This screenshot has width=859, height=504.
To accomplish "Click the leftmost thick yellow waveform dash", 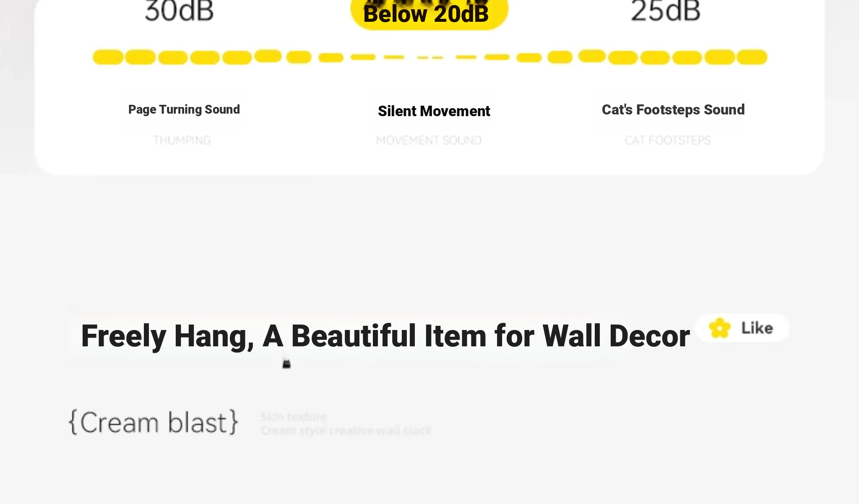I will pos(108,57).
